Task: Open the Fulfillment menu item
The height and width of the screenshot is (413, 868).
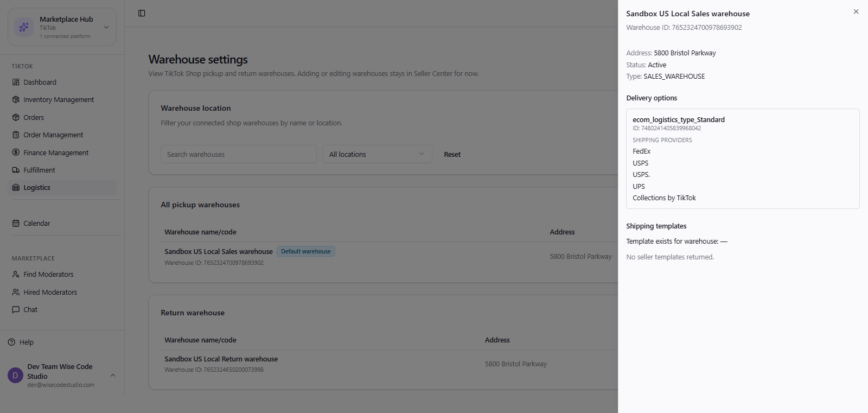Action: (62, 170)
